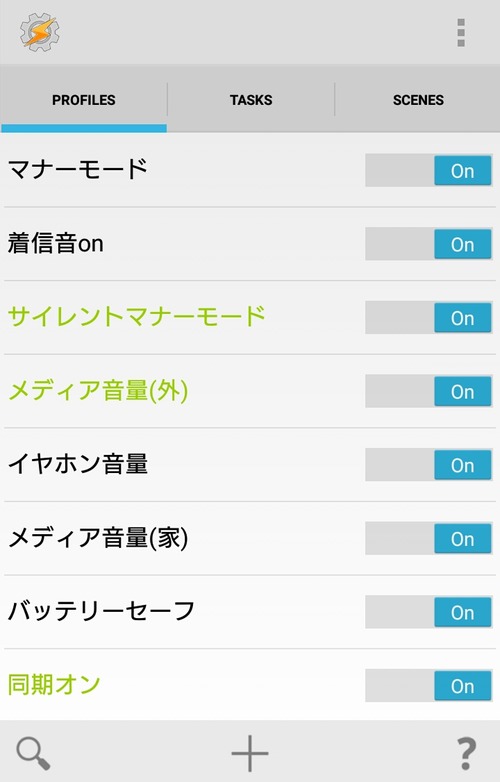Tap the Tasker lightning gear icon
The image size is (500, 782).
39,32
